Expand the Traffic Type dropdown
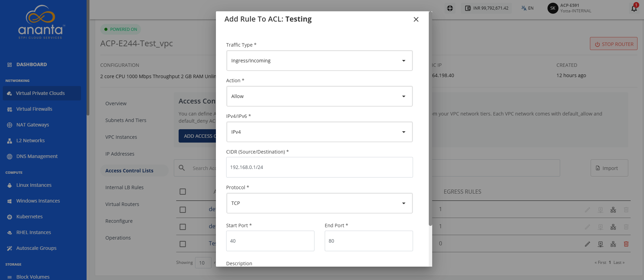Viewport: 644px width, 280px height. click(319, 61)
